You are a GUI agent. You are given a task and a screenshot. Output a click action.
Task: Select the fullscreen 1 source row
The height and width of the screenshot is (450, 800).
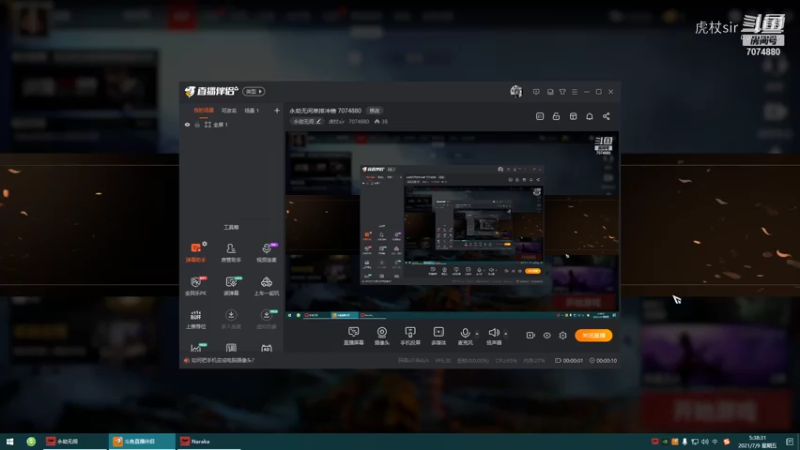(x=231, y=124)
